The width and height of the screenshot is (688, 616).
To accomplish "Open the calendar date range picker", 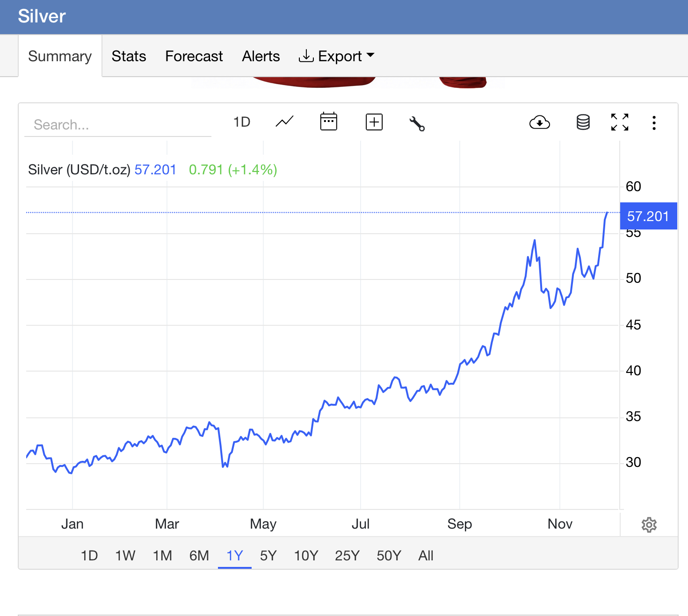I will 328,122.
